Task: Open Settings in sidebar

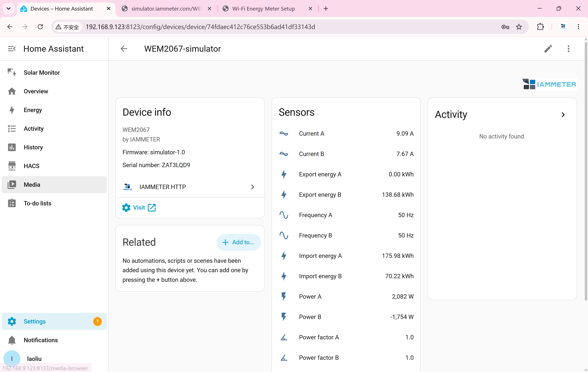Action: point(54,321)
